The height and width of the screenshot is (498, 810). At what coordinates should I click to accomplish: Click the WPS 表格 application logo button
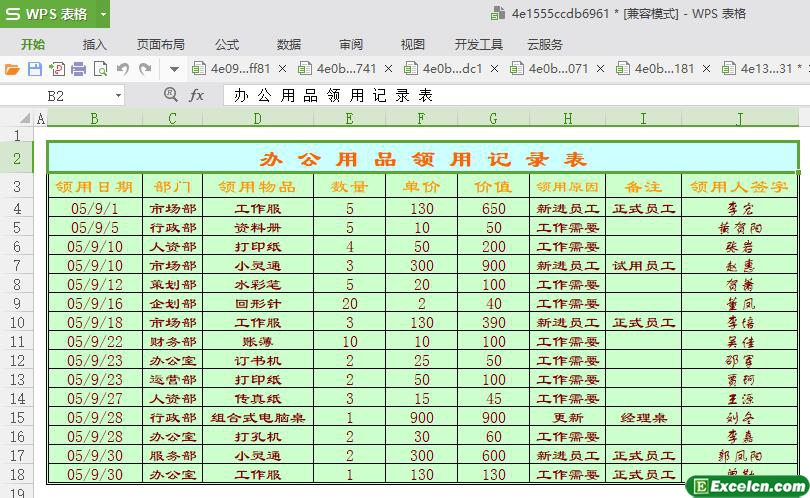47,14
